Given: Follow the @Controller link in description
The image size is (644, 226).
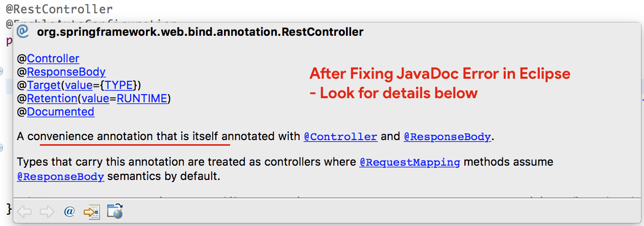Looking at the screenshot, I should tap(340, 137).
